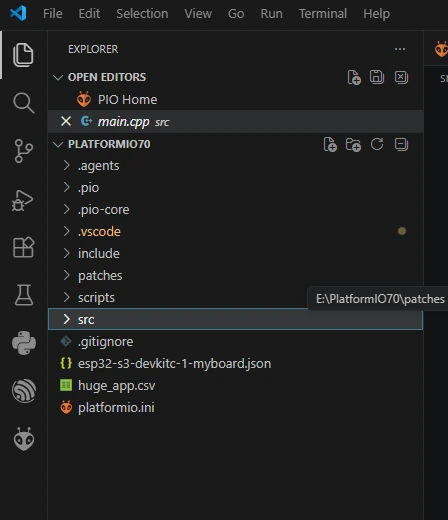This screenshot has width=448, height=520.
Task: Save all open editors
Action: (377, 77)
